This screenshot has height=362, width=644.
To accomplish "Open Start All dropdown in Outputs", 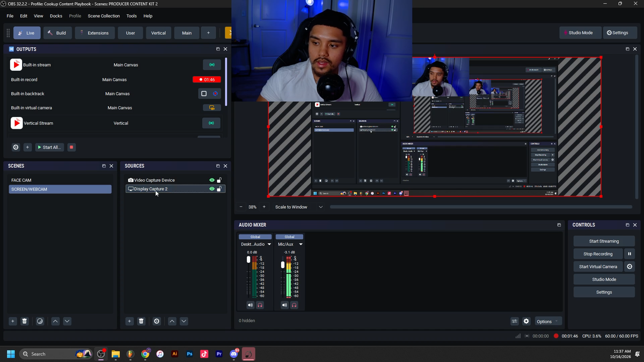I will (49, 147).
